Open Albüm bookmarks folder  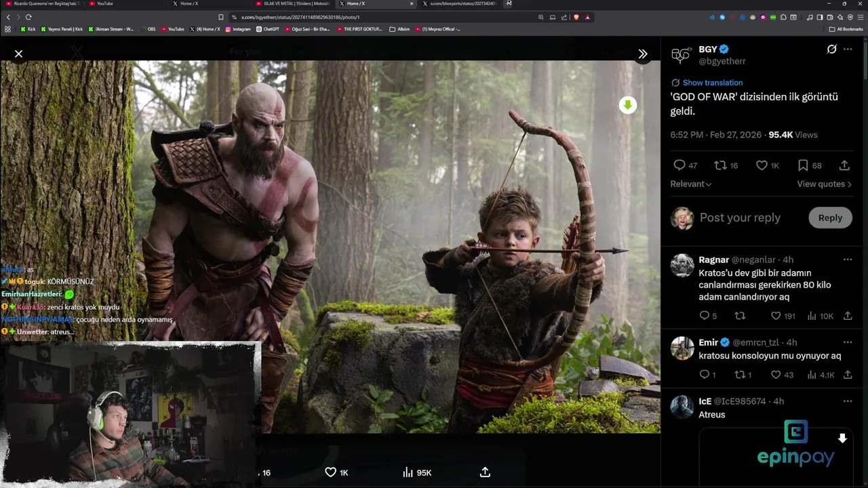[399, 29]
